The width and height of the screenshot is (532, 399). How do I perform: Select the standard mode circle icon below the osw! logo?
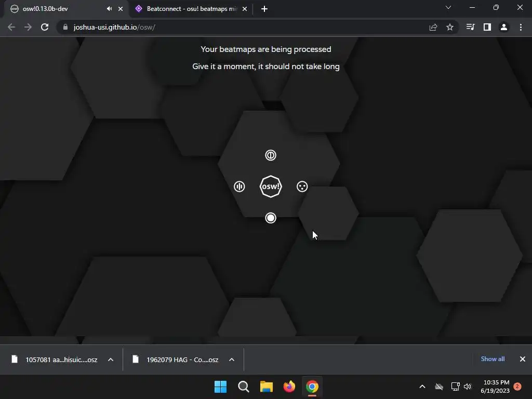(x=270, y=218)
